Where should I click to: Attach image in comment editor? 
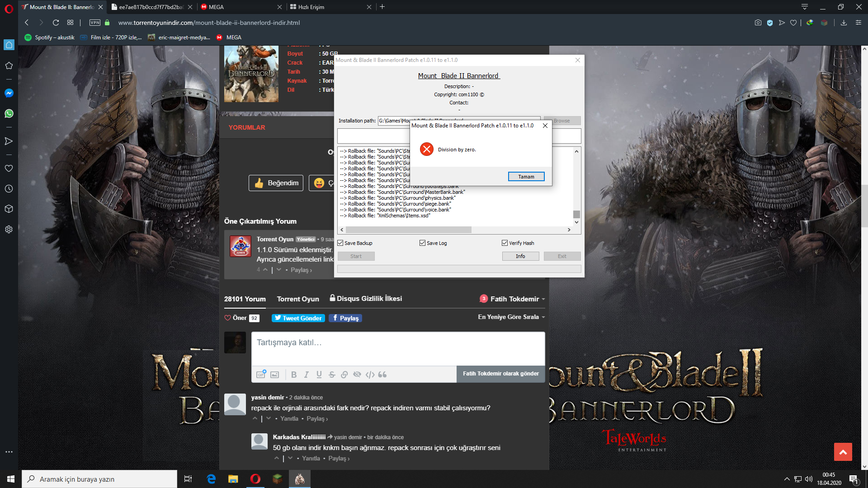coord(274,375)
